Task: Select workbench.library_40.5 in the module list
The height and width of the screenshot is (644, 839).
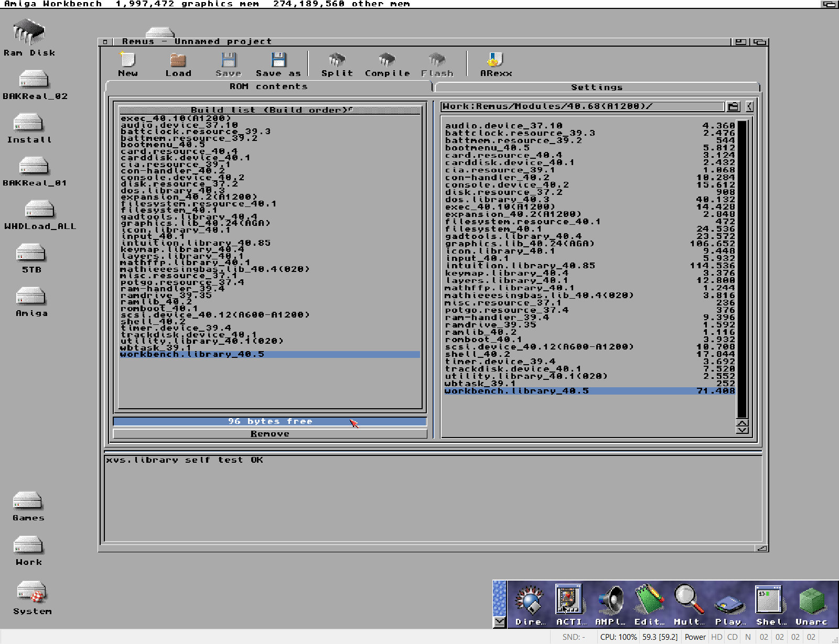Action: coord(589,391)
